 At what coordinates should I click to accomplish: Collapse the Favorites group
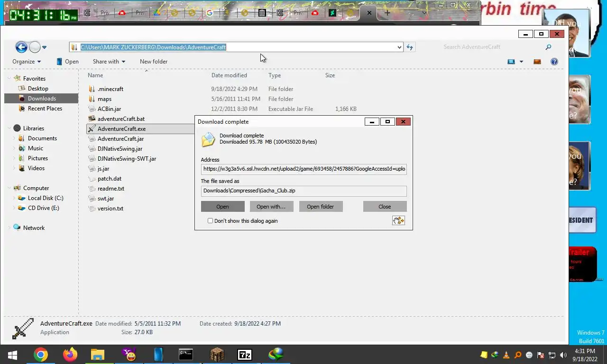coord(9,78)
